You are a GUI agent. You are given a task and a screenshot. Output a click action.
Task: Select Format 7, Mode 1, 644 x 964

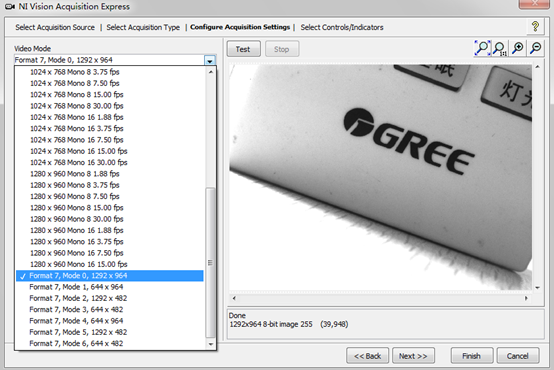coord(110,287)
